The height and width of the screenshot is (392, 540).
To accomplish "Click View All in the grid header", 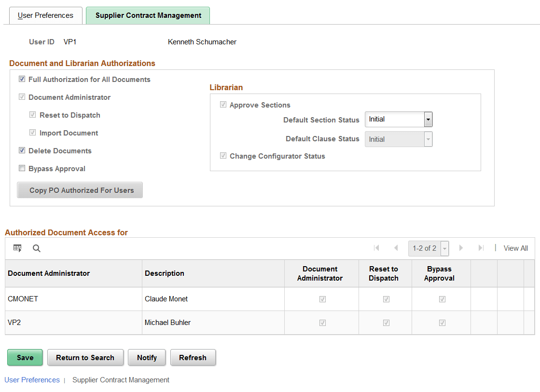I will click(x=515, y=248).
